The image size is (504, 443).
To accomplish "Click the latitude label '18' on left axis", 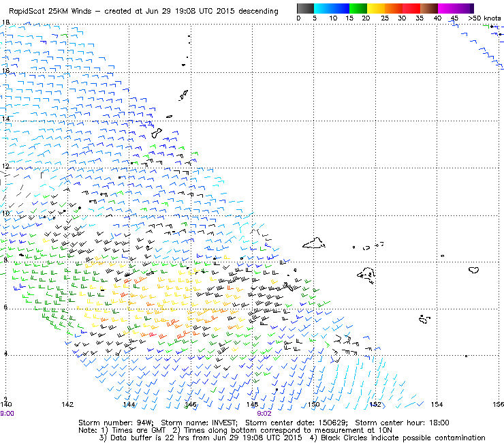I will (x=5, y=22).
